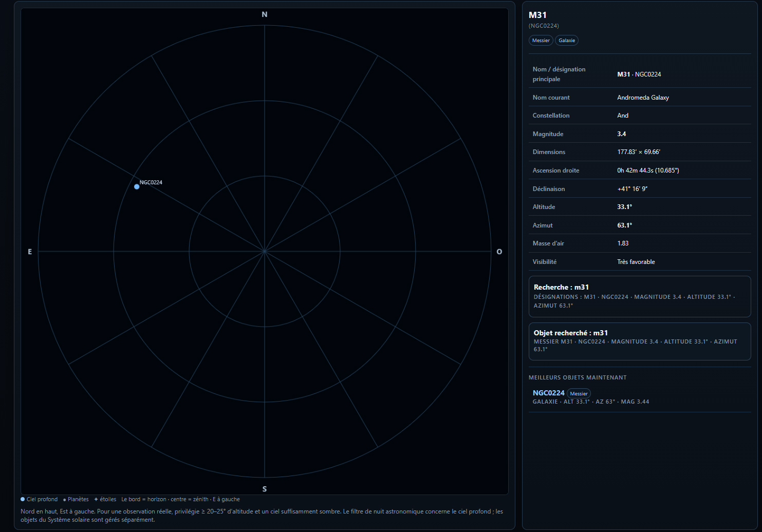Screen dimensions: 762x532
Task: Open NGC0224 in best objects list
Action: click(x=548, y=393)
